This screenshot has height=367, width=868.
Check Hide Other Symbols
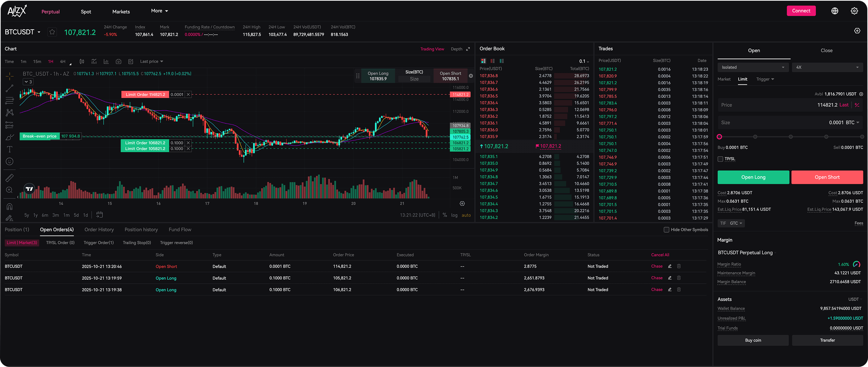coord(667,230)
